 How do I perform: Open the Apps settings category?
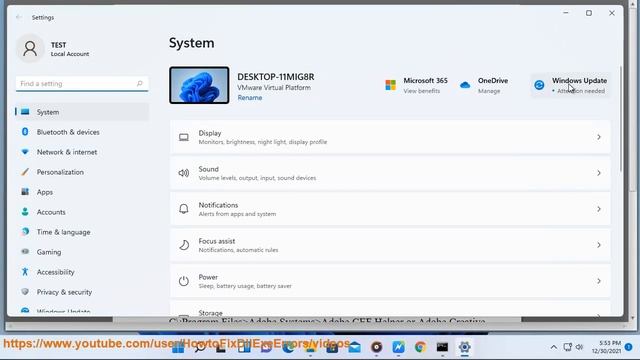82,192
